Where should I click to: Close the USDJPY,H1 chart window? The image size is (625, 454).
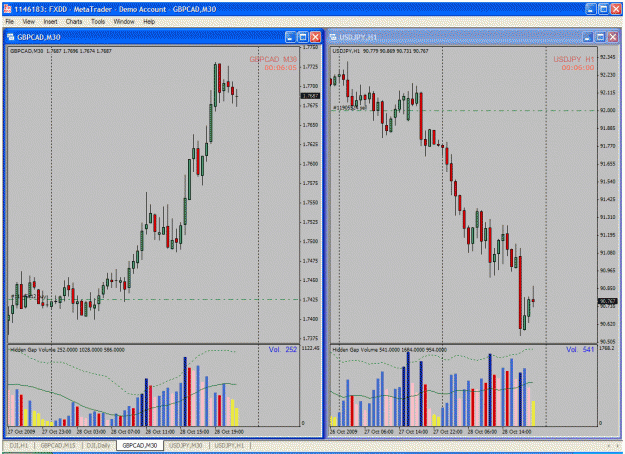613,37
